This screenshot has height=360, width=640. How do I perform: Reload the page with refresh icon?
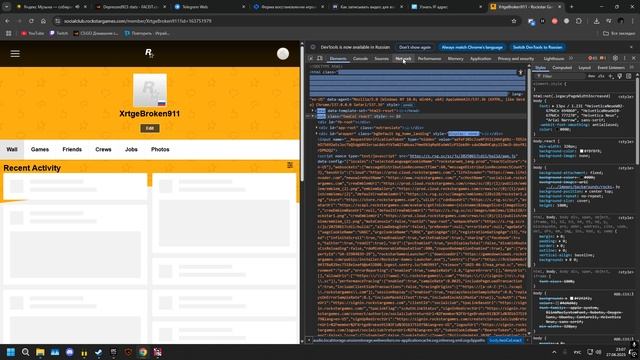pyautogui.click(x=31, y=21)
